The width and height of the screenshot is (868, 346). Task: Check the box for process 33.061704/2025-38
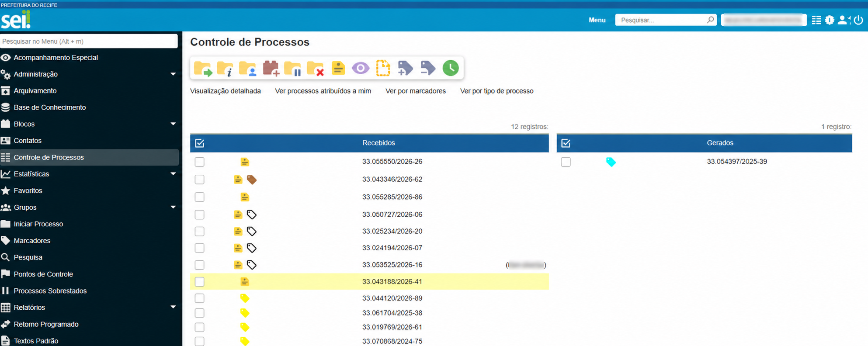click(200, 313)
